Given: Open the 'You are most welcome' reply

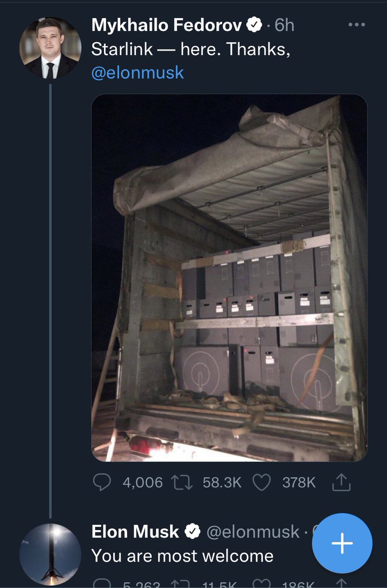Looking at the screenshot, I should [182, 556].
